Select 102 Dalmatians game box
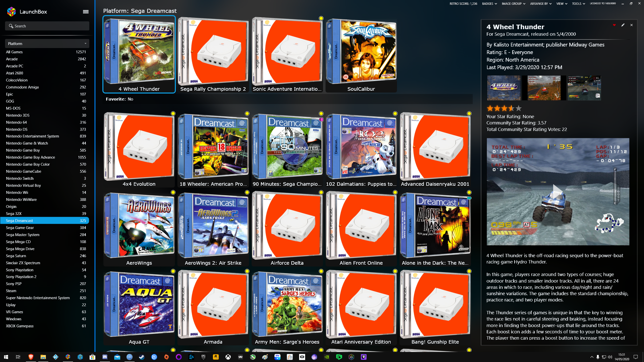The height and width of the screenshot is (362, 644). click(361, 149)
